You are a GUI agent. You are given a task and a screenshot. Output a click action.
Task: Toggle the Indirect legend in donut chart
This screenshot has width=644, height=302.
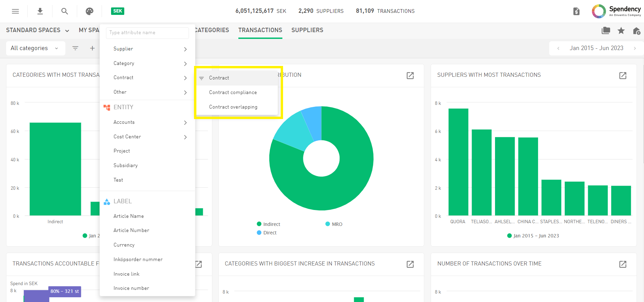tap(268, 224)
